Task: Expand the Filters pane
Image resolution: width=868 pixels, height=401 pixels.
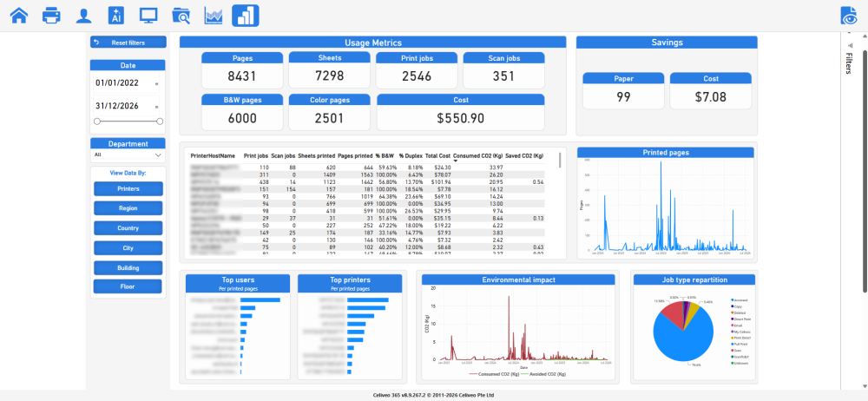Action: click(848, 63)
